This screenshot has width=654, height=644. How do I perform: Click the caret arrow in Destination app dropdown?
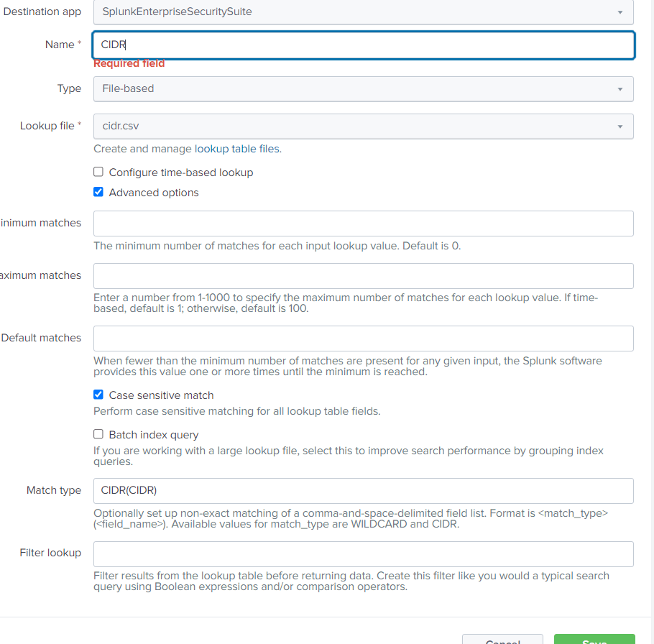pyautogui.click(x=620, y=12)
